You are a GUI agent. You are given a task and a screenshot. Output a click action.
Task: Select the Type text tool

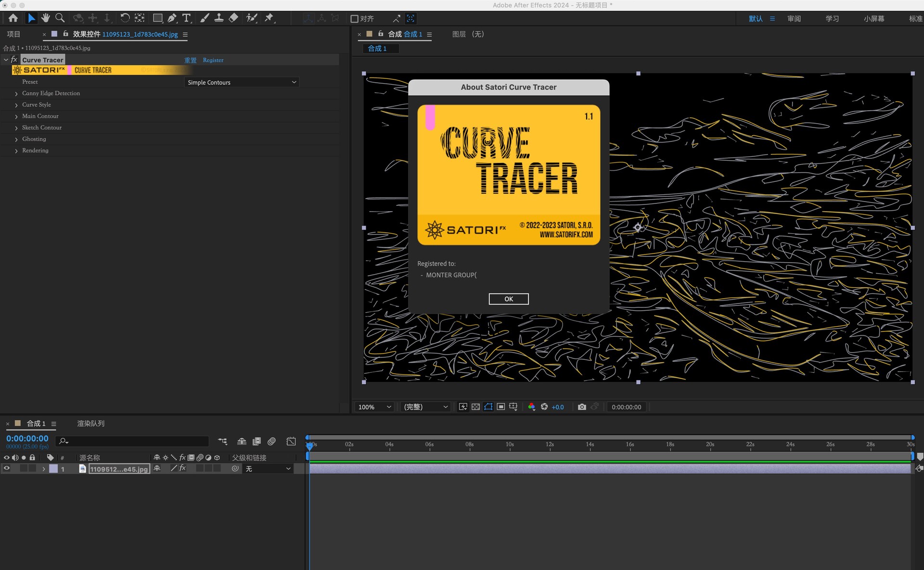click(187, 18)
